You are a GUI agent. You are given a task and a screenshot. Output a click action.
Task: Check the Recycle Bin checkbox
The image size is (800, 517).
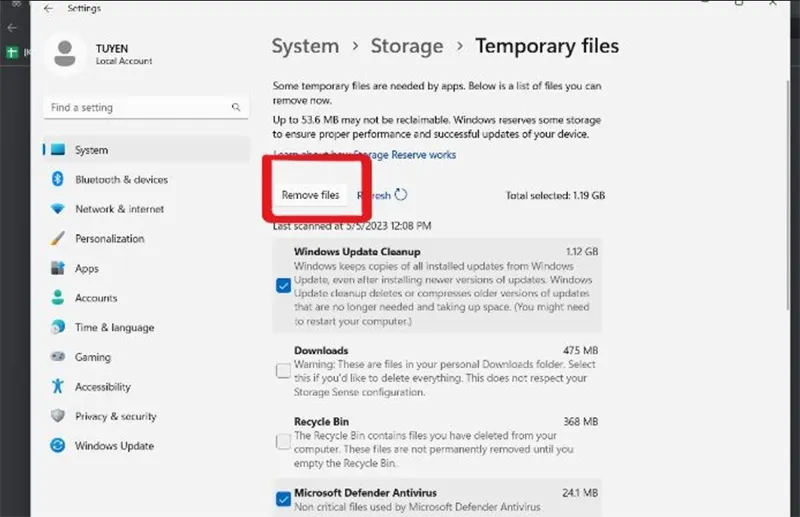pos(283,441)
